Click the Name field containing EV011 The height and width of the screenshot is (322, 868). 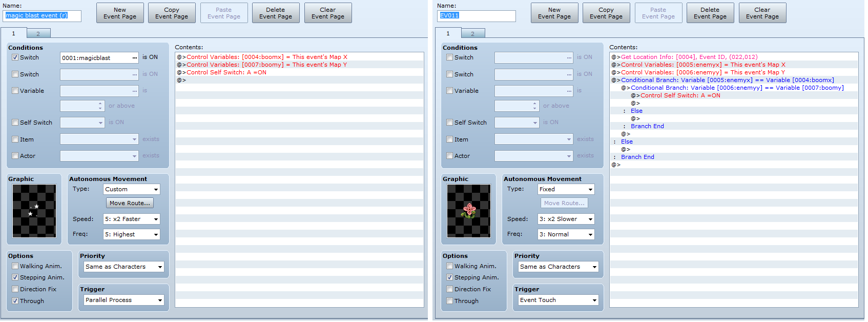tap(477, 16)
